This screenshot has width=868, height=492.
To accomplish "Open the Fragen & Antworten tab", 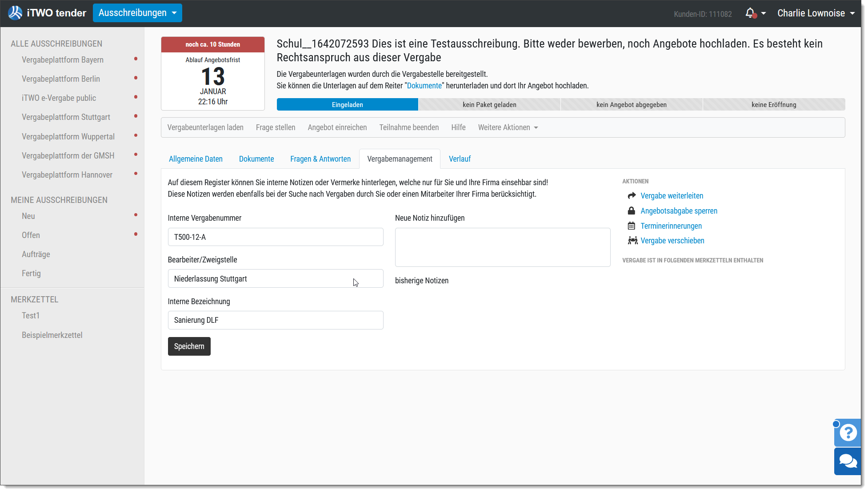I will click(320, 159).
